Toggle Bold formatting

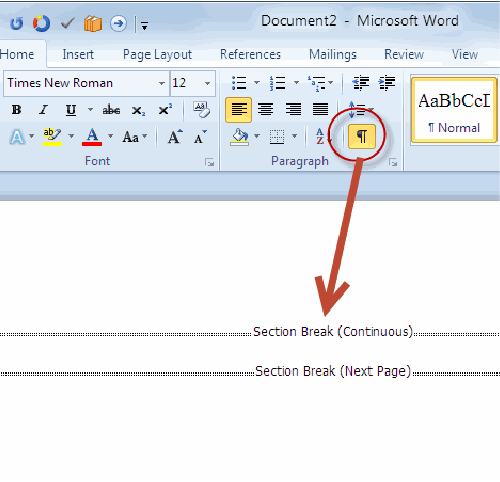pyautogui.click(x=16, y=110)
